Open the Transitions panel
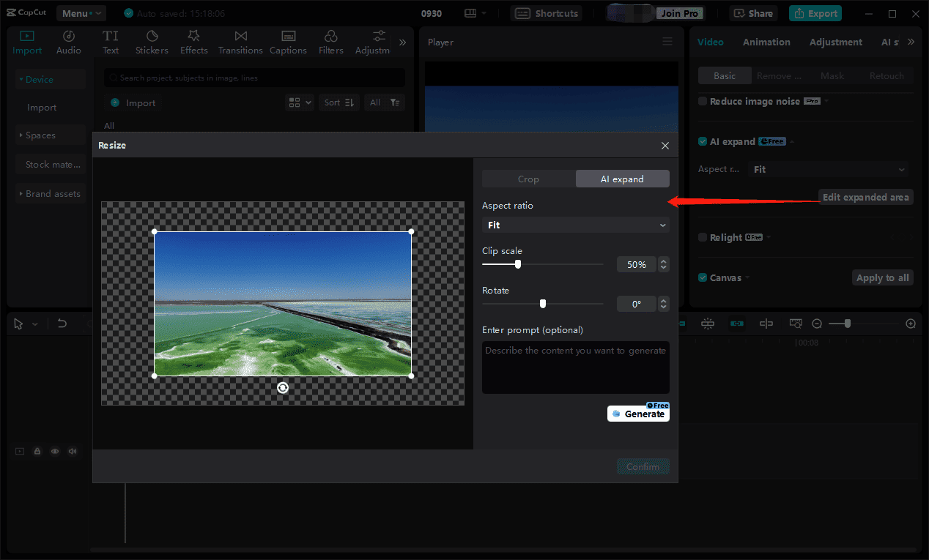 (x=240, y=42)
